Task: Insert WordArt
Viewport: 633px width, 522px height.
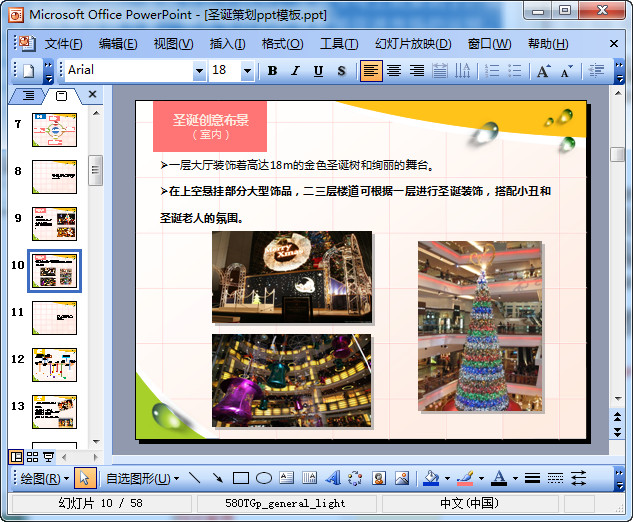Action: click(x=333, y=478)
